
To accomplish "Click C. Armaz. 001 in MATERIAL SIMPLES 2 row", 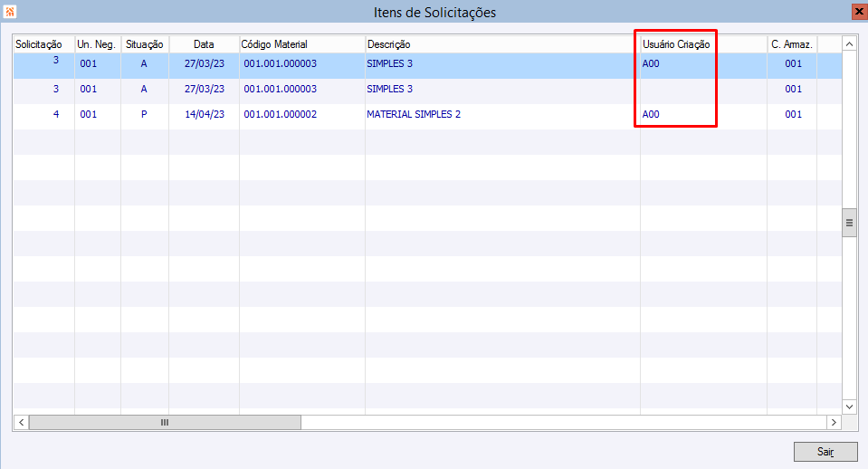I will click(x=793, y=114).
